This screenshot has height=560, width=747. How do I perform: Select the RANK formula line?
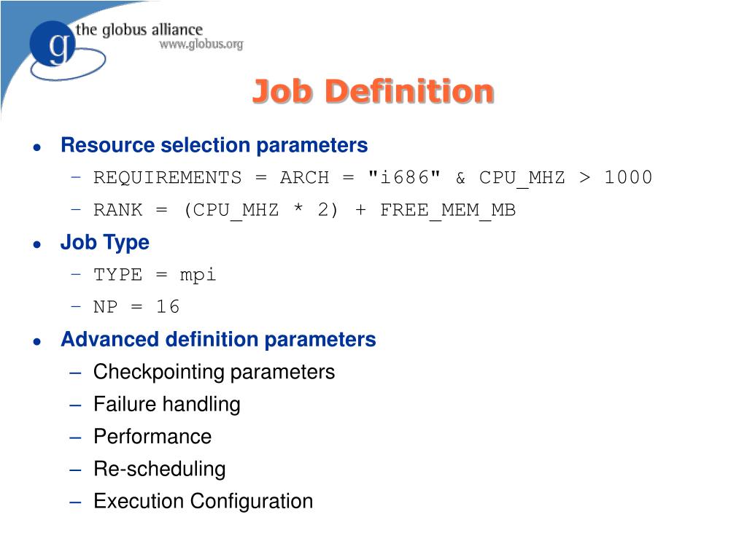coord(304,210)
